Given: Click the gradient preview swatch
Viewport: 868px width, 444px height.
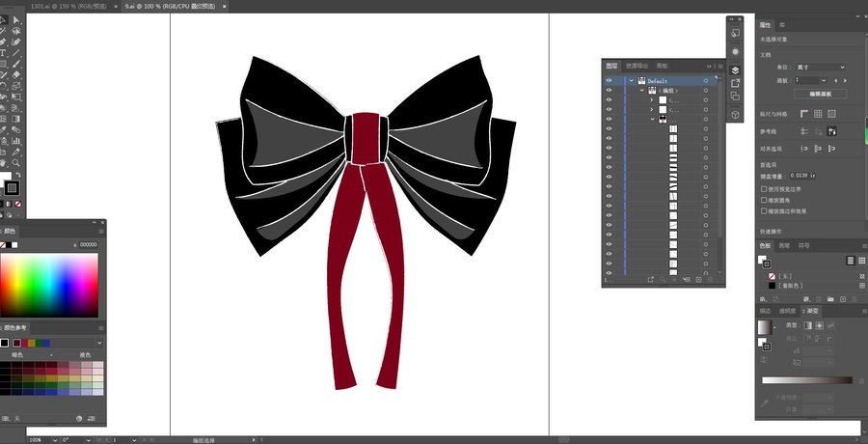Looking at the screenshot, I should [765, 327].
